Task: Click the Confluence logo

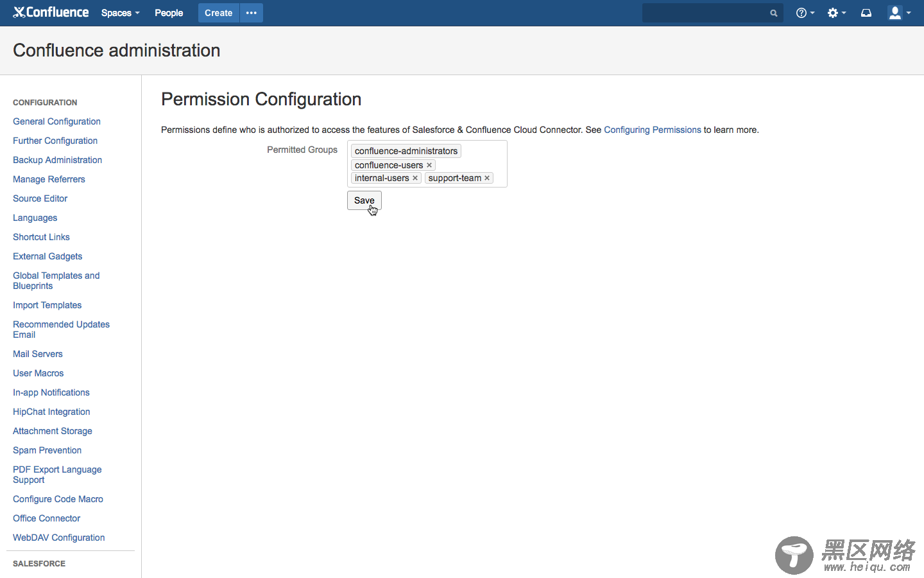Action: (x=51, y=12)
